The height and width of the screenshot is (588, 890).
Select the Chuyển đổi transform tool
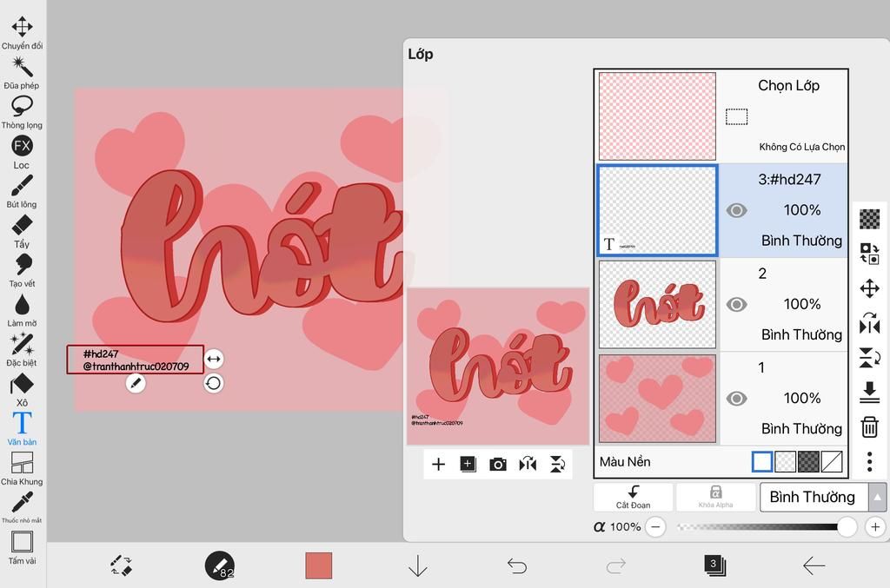coord(22,33)
